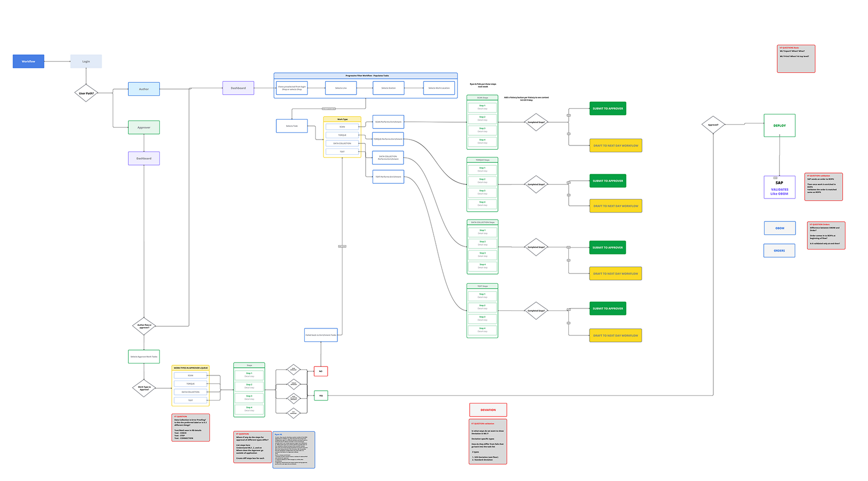Select the Work Type to Approve? diamond
The width and height of the screenshot is (868, 481).
click(144, 388)
